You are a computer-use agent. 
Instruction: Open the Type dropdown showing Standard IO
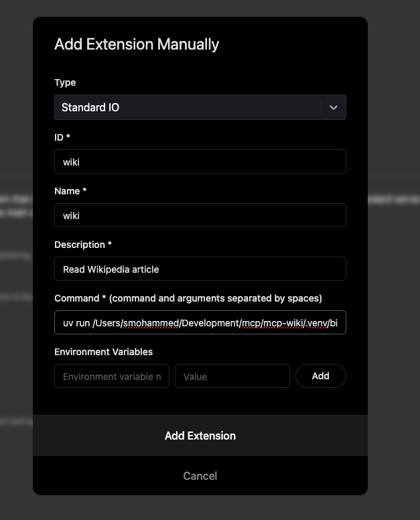click(188, 107)
